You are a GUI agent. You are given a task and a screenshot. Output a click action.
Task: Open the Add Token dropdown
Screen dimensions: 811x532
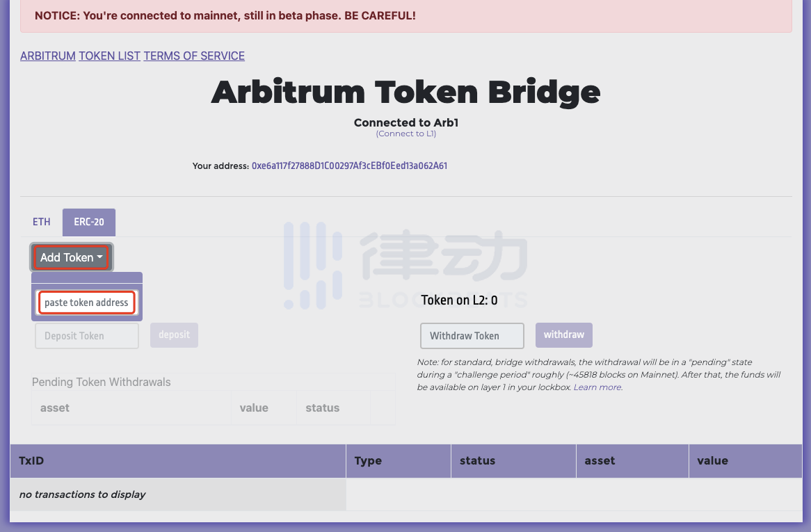pos(72,257)
